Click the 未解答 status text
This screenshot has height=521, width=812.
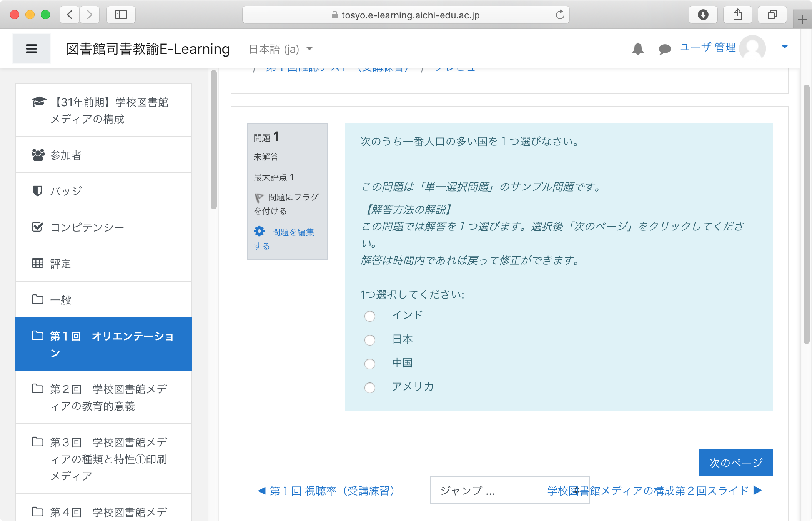[x=266, y=157]
